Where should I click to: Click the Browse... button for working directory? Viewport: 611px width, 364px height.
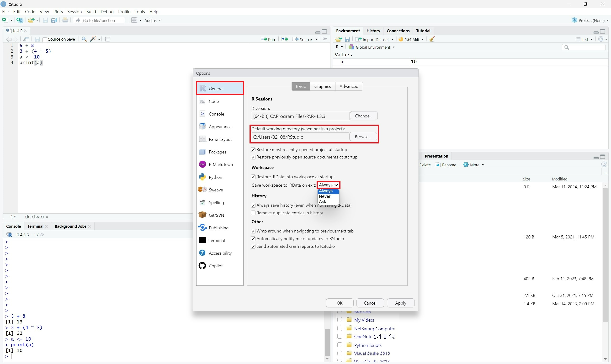coord(363,137)
